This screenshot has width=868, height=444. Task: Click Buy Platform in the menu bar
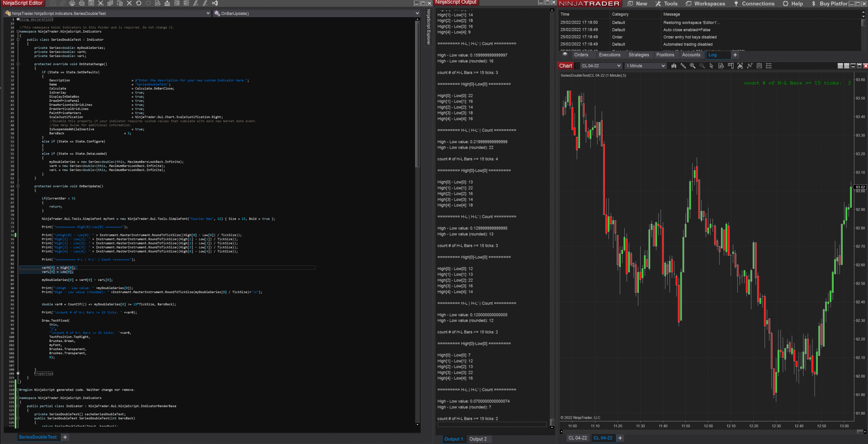[x=830, y=4]
